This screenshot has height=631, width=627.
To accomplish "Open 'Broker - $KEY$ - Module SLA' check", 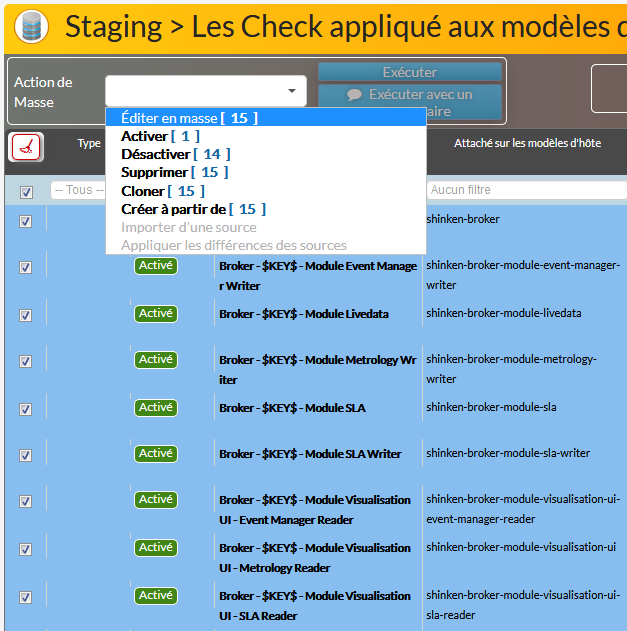I will (292, 408).
